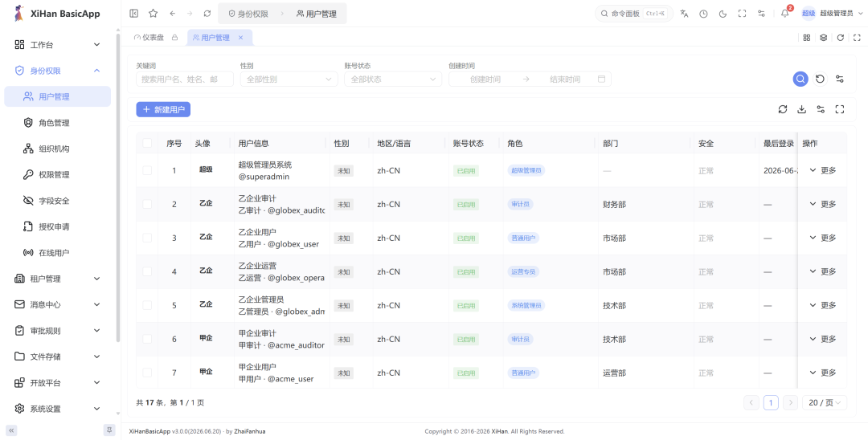The image size is (868, 440).
Task: Go back with the left arrow
Action: click(173, 14)
